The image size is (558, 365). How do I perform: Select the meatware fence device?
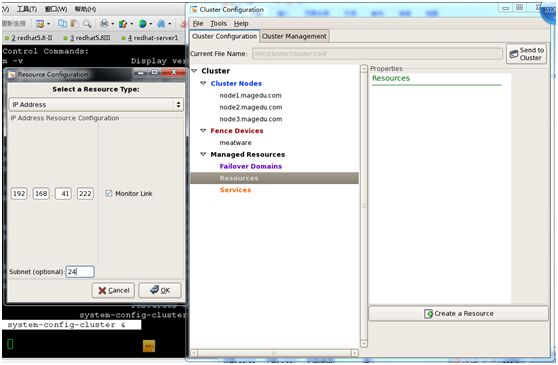point(235,143)
